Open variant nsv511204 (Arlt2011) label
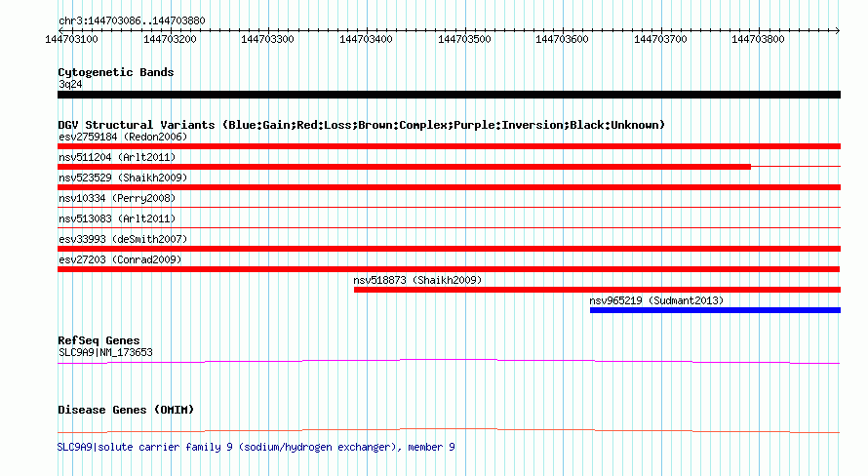The height and width of the screenshot is (476, 868). point(117,157)
